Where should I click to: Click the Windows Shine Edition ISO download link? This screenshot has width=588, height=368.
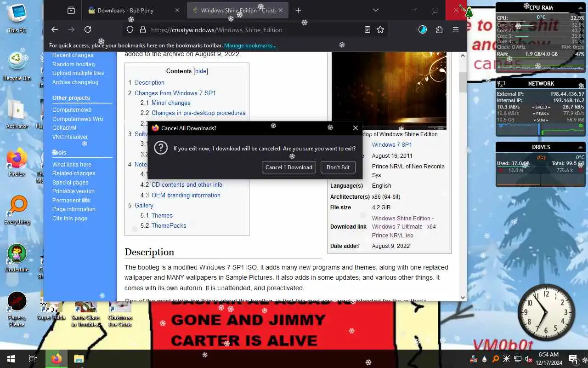pyautogui.click(x=406, y=227)
